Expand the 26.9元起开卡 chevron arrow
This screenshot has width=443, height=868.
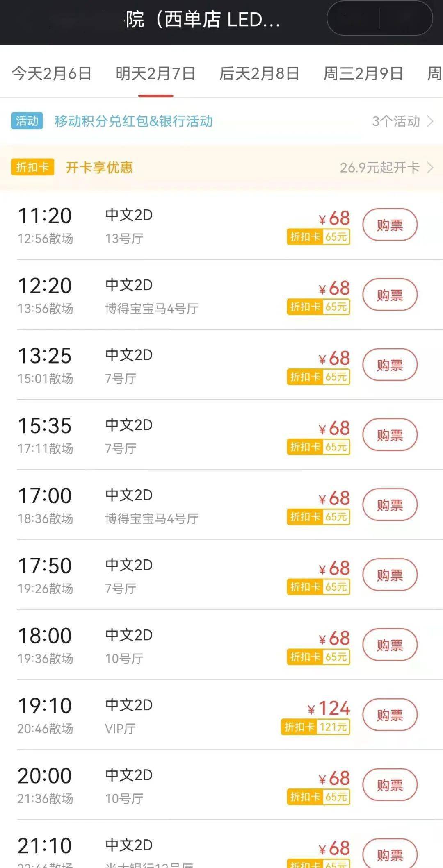click(430, 167)
